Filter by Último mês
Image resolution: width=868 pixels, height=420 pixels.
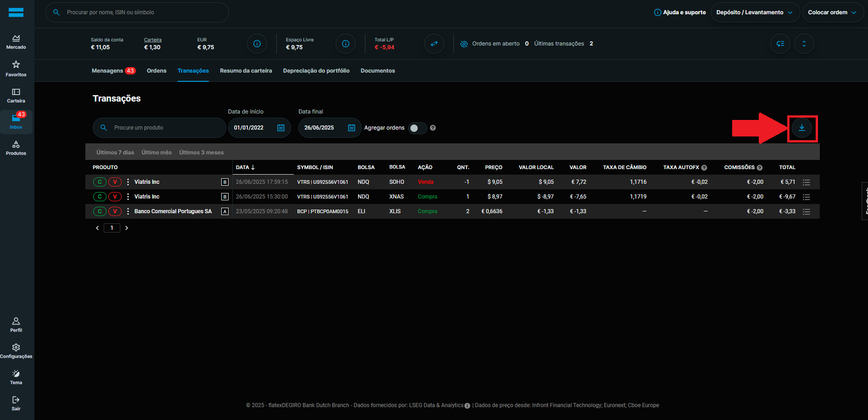[x=157, y=153]
